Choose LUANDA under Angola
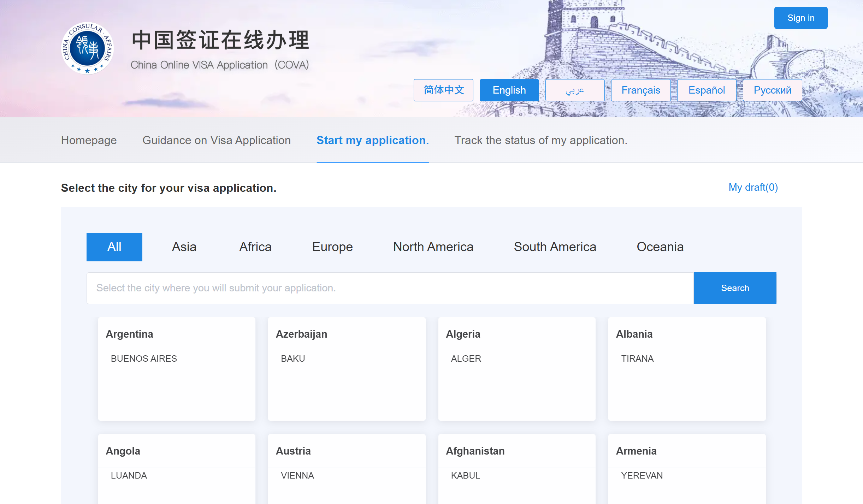This screenshot has width=863, height=504. click(129, 475)
